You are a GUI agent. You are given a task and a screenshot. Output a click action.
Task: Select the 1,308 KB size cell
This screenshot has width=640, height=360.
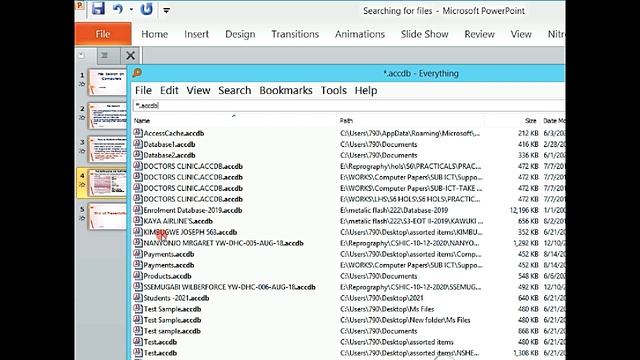point(526,353)
